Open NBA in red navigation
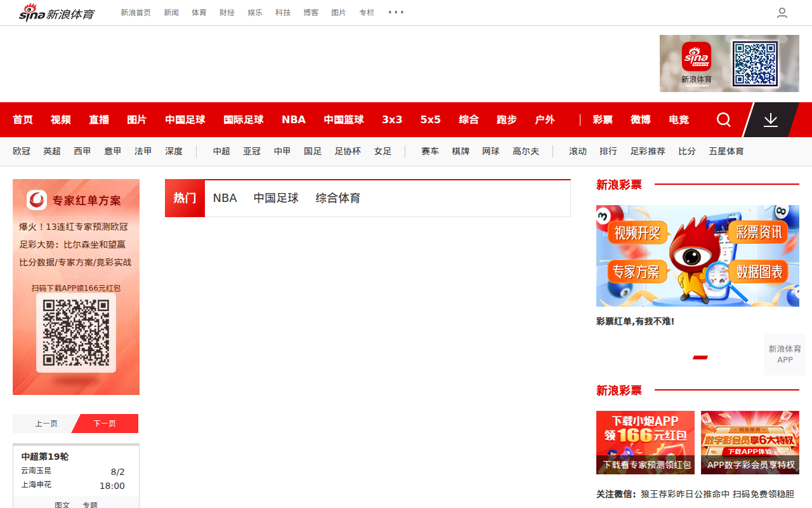Image resolution: width=812 pixels, height=508 pixels. (294, 119)
